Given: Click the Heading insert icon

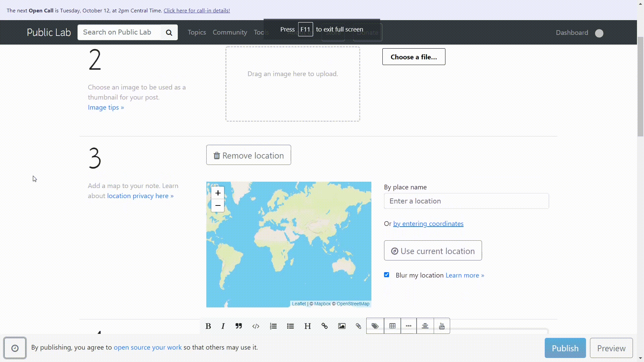Looking at the screenshot, I should pos(308,326).
